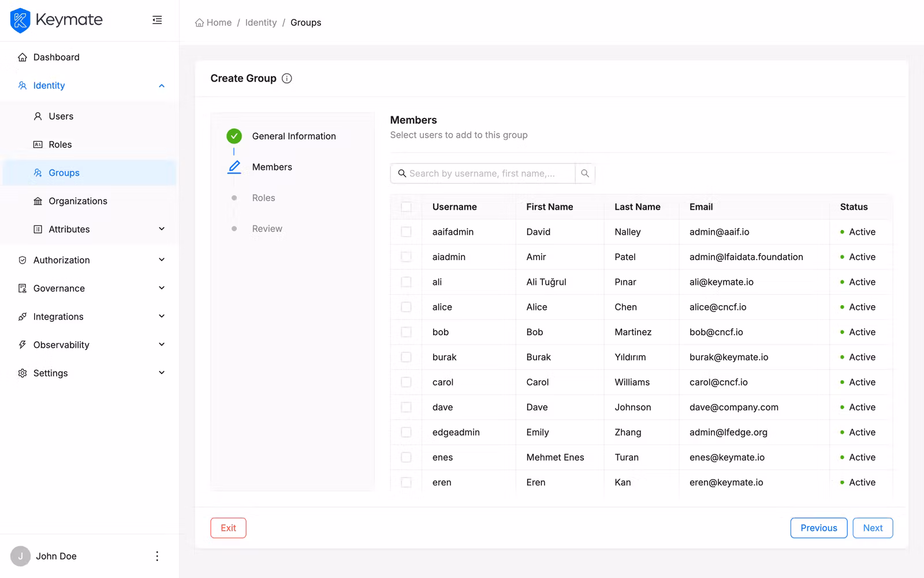Select the Users icon in the sidebar
Screen dimensions: 924x578
click(38, 116)
